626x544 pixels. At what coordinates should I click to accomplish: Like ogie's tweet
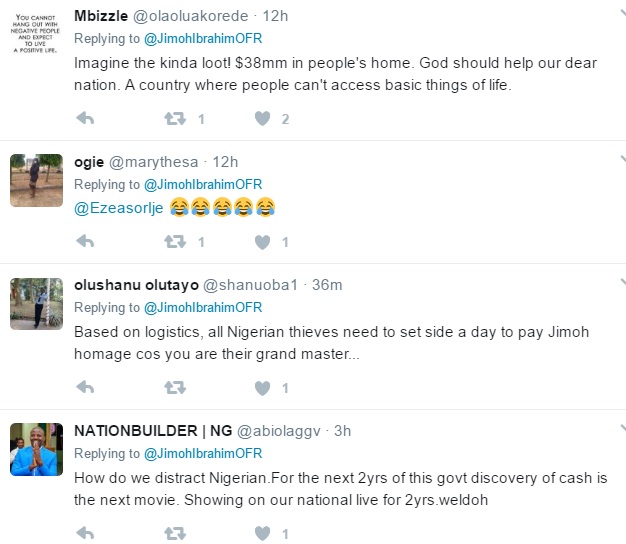coord(263,242)
